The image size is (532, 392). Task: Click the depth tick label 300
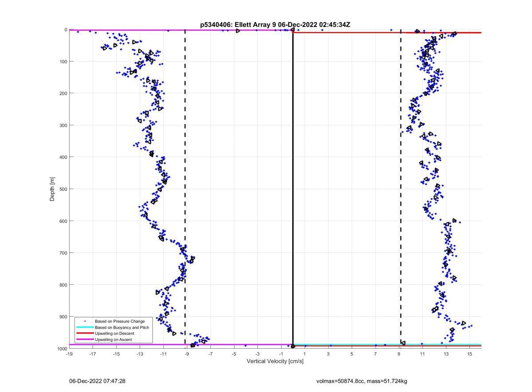pos(63,125)
